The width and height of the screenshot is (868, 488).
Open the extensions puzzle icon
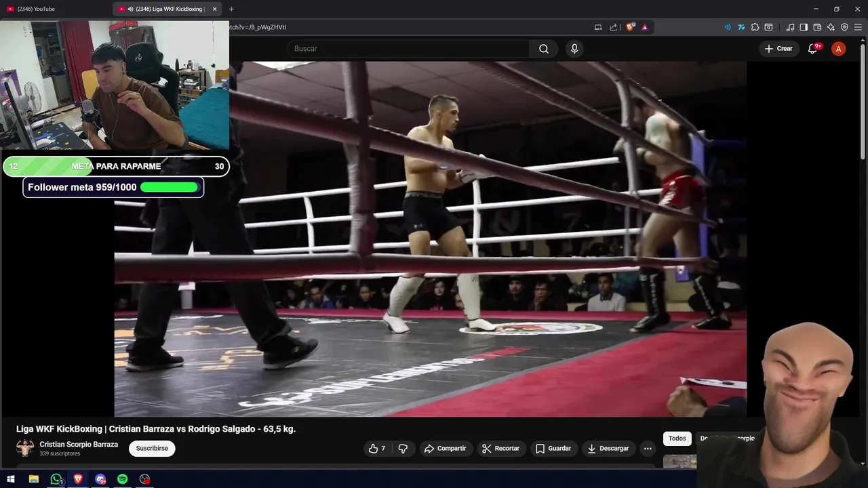coord(755,27)
